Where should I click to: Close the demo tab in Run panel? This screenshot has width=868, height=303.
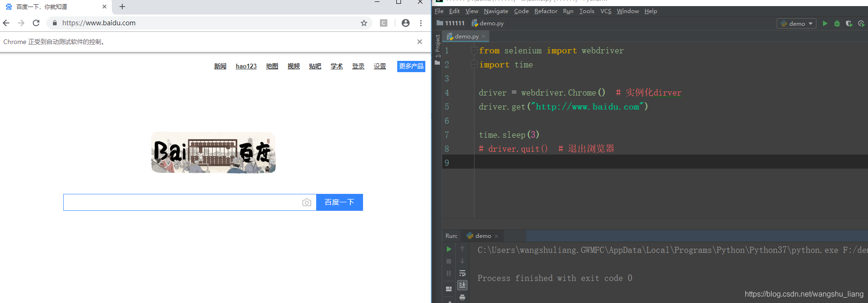click(x=497, y=236)
